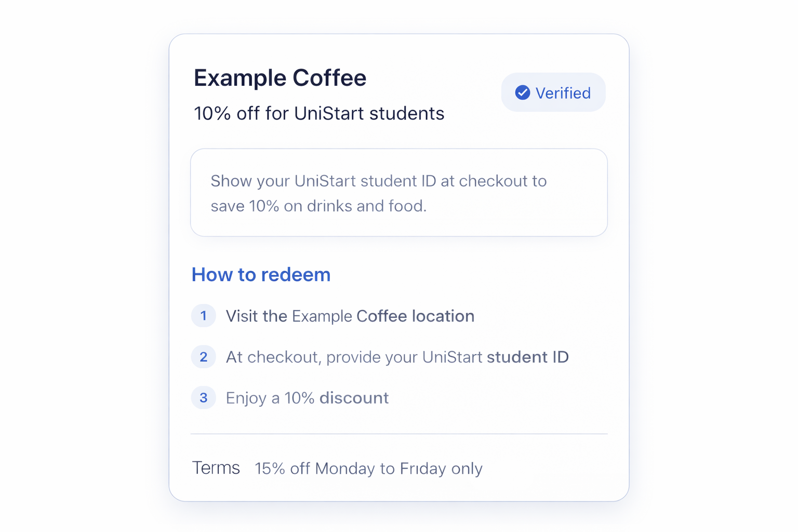Click the step 2 number badge
The height and width of the screenshot is (532, 798).
pyautogui.click(x=204, y=357)
